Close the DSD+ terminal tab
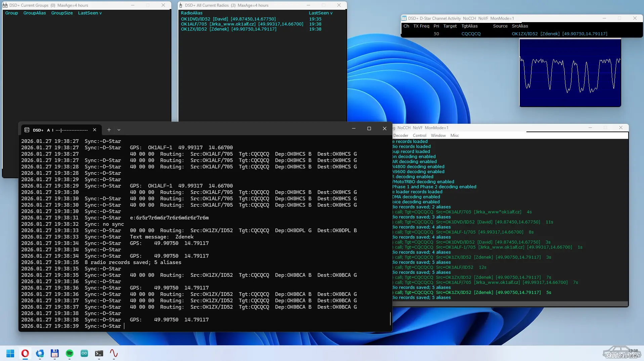 pyautogui.click(x=95, y=130)
